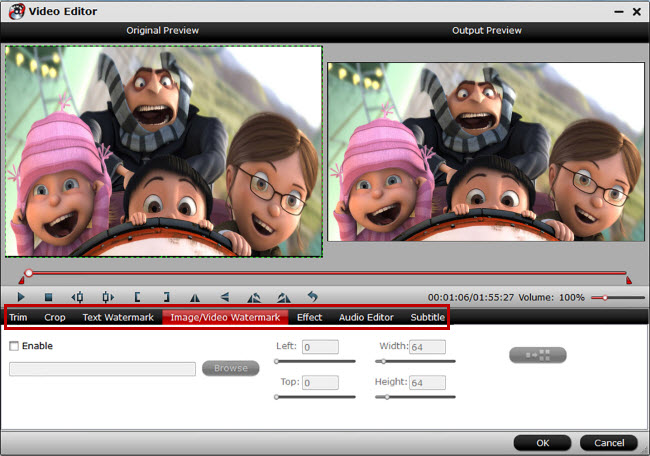Set trim start with left bracket
The image size is (650, 456).
(x=137, y=297)
